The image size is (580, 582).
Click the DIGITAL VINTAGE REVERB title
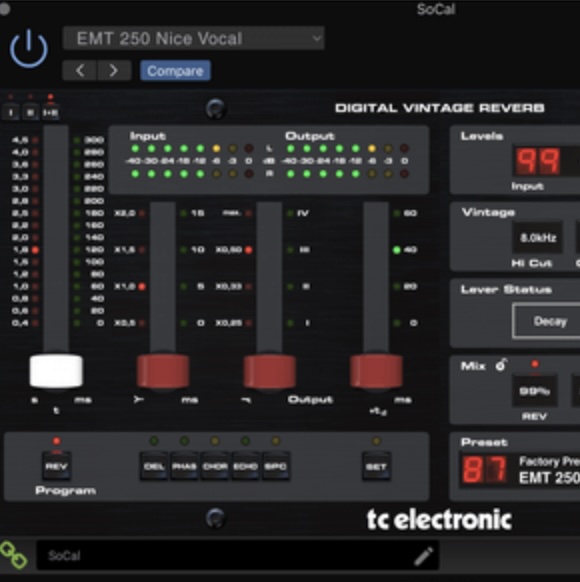pyautogui.click(x=440, y=108)
